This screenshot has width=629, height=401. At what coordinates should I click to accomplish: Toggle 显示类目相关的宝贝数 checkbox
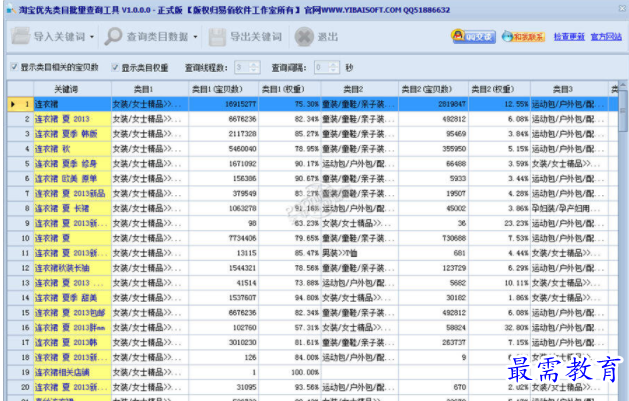point(14,67)
